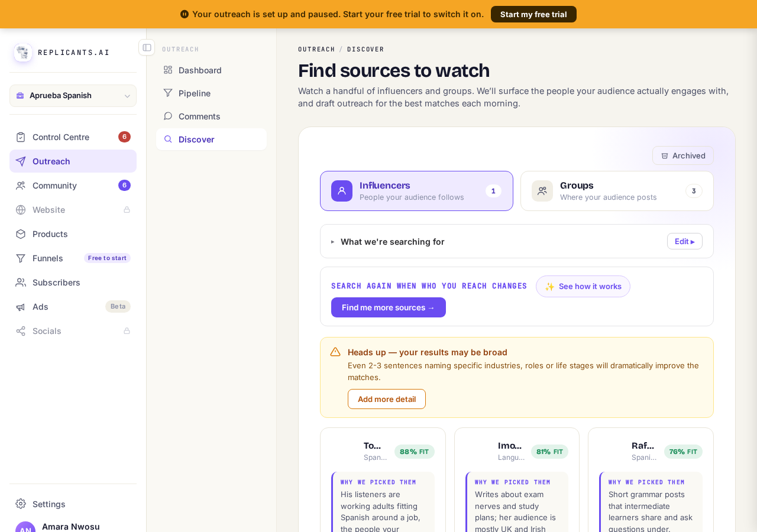Click the Outreach breadcrumb link
The width and height of the screenshot is (757, 532).
coord(316,49)
